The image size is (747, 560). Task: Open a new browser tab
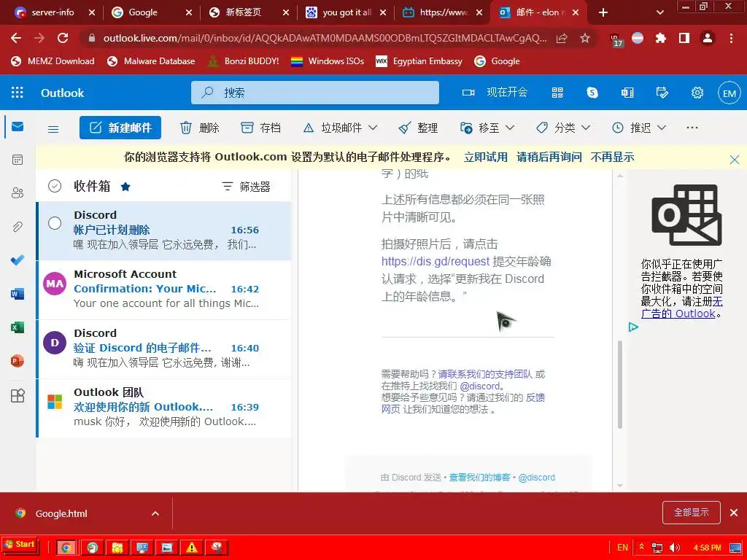(603, 13)
